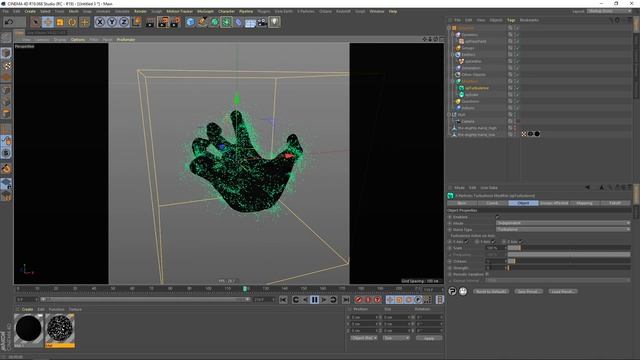Select the Scale tool
Viewport: 640px width, 360px height.
60,22
